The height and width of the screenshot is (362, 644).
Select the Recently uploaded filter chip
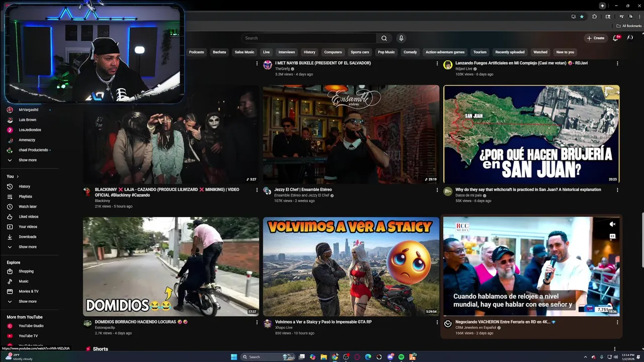click(510, 52)
